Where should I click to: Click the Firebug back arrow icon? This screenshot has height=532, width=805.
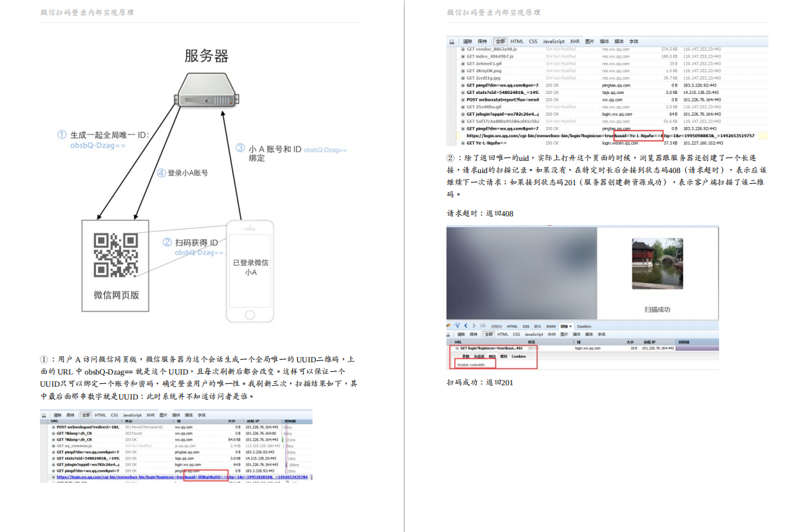click(465, 326)
